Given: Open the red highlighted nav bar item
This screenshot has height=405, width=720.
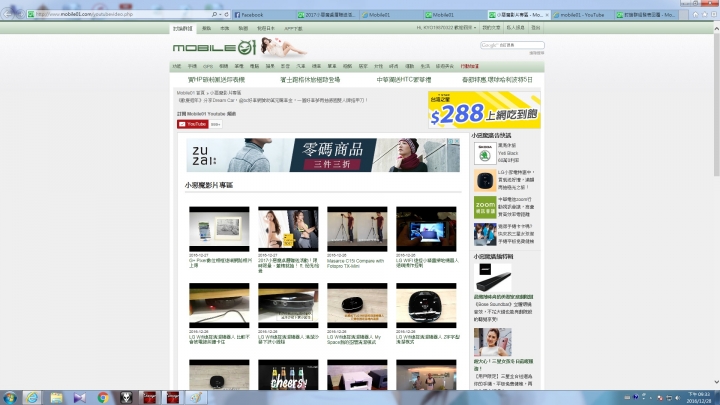Looking at the screenshot, I should (470, 67).
